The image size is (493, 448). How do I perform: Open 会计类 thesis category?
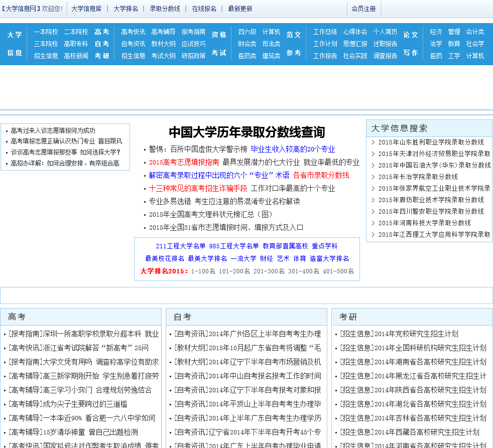click(475, 32)
